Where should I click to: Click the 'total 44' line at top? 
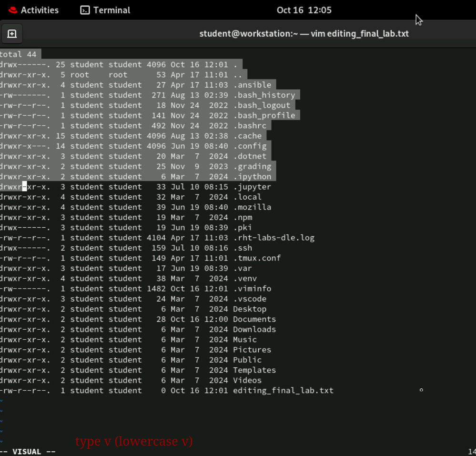pos(18,54)
